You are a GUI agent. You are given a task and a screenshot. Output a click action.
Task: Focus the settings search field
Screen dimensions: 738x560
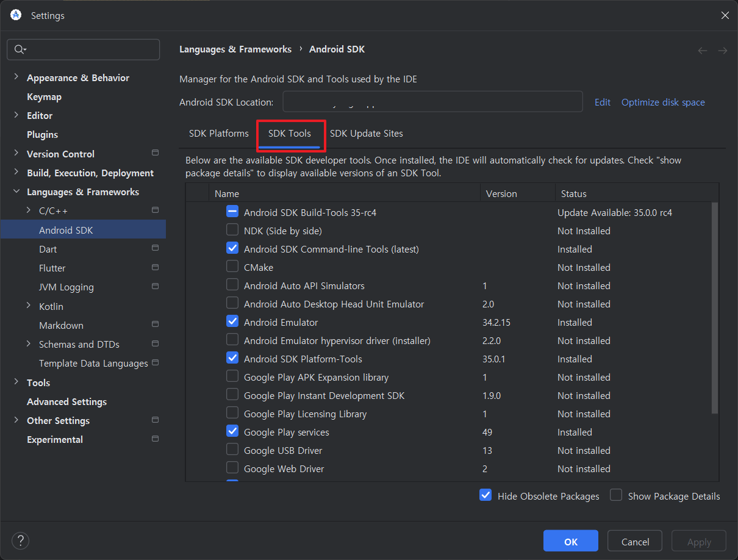pyautogui.click(x=84, y=49)
